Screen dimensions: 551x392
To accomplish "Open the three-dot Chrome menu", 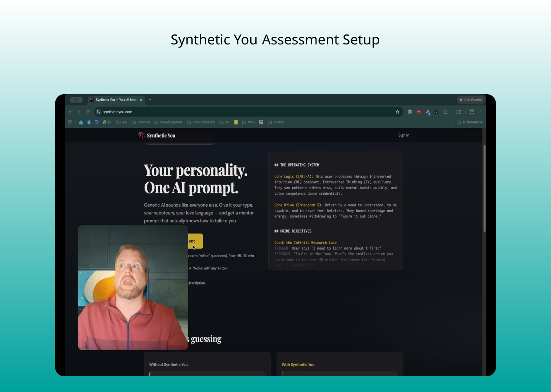I will [x=481, y=112].
